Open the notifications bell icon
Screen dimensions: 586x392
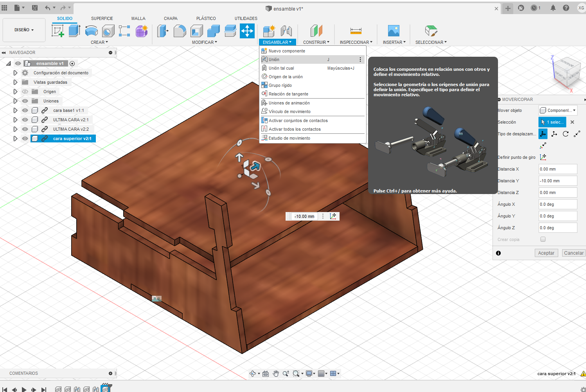tap(553, 8)
